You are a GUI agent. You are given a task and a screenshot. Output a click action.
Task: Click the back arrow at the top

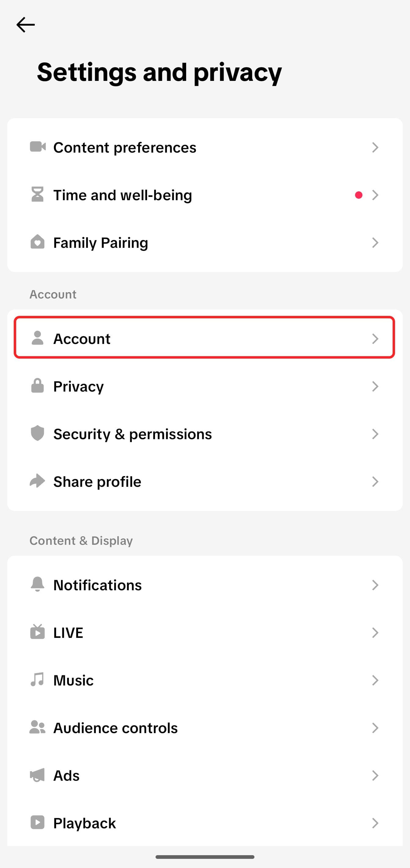[25, 25]
